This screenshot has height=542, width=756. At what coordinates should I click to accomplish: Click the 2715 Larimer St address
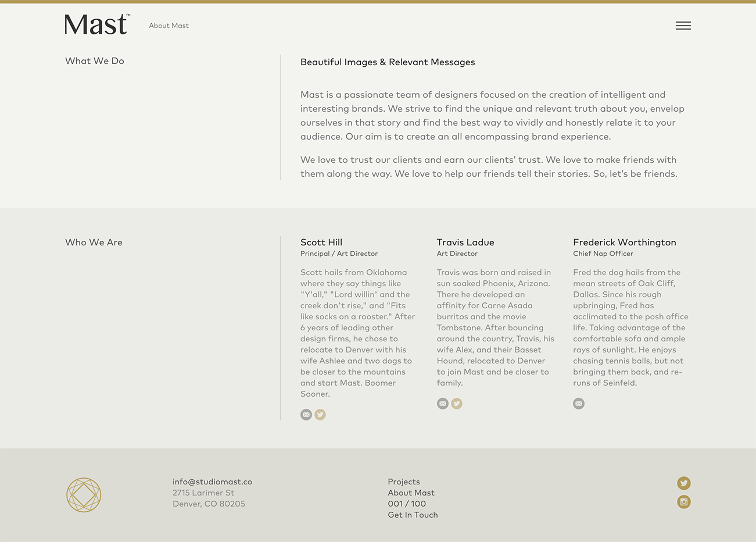point(203,493)
